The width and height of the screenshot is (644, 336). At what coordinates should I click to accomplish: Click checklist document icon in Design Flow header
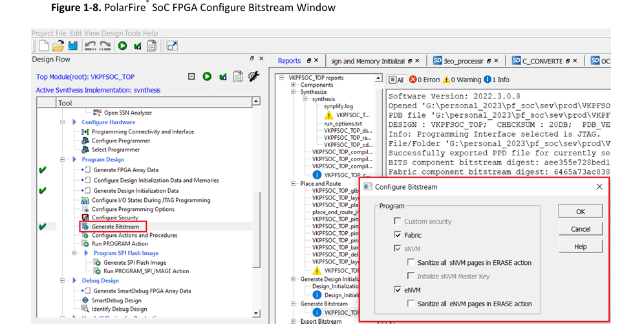pos(238,76)
